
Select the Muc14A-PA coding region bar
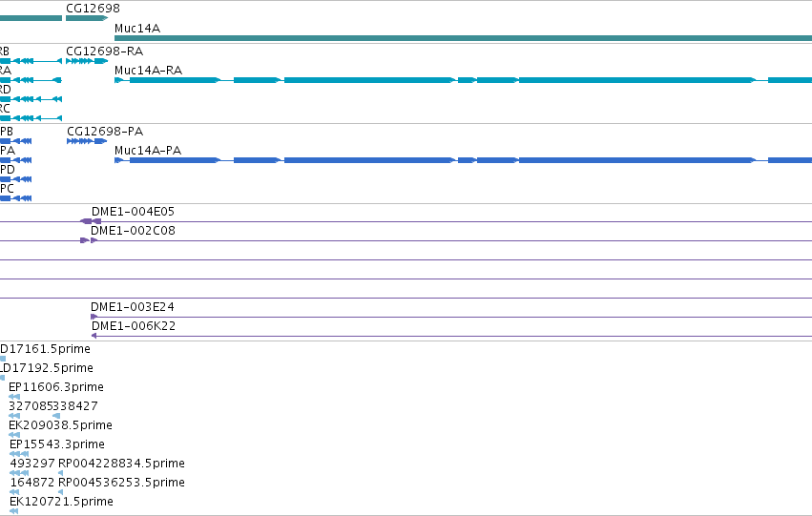tap(463, 160)
